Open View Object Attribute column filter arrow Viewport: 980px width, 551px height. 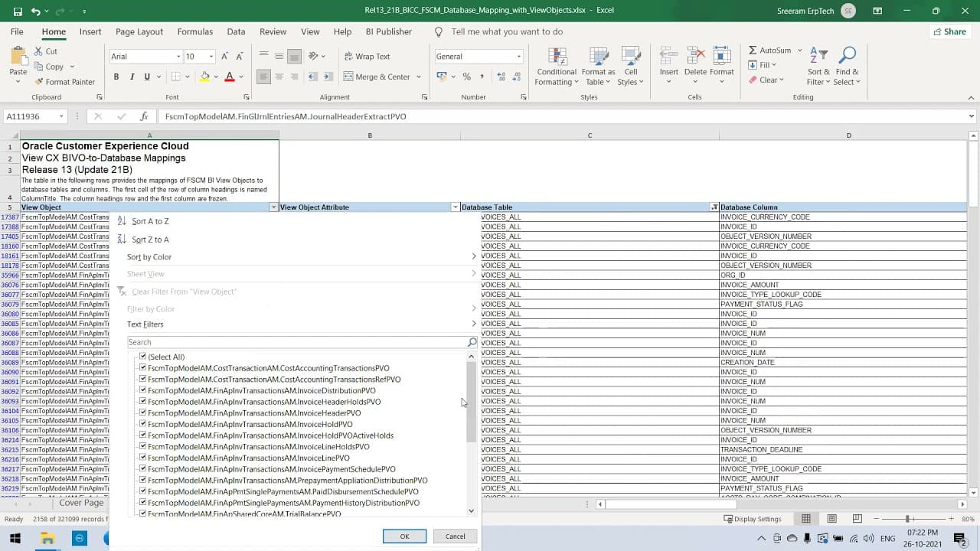455,207
